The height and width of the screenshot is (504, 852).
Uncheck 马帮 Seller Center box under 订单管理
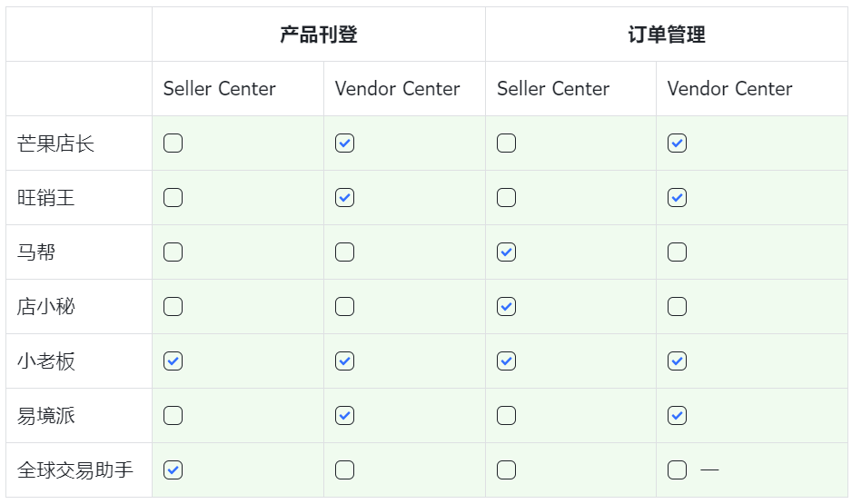coord(507,252)
